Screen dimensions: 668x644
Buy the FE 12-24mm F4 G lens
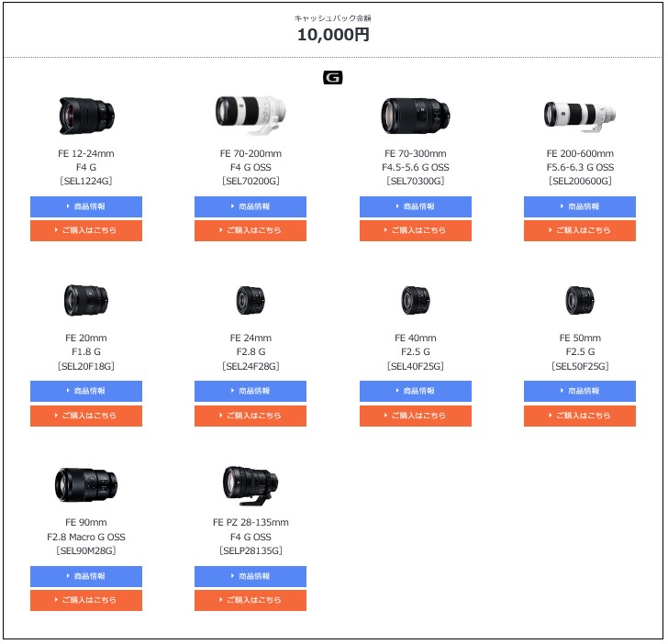(86, 230)
